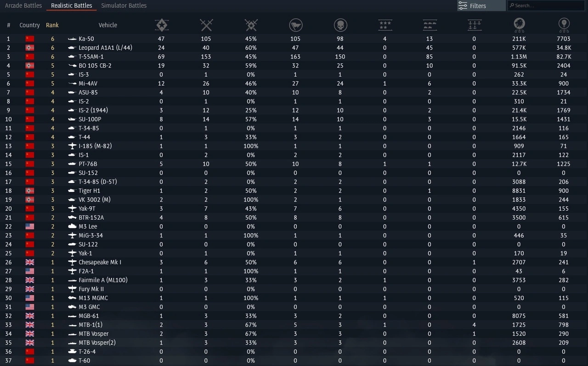The width and height of the screenshot is (588, 366).
Task: Sort by the skull deaths icon
Action: 340,25
